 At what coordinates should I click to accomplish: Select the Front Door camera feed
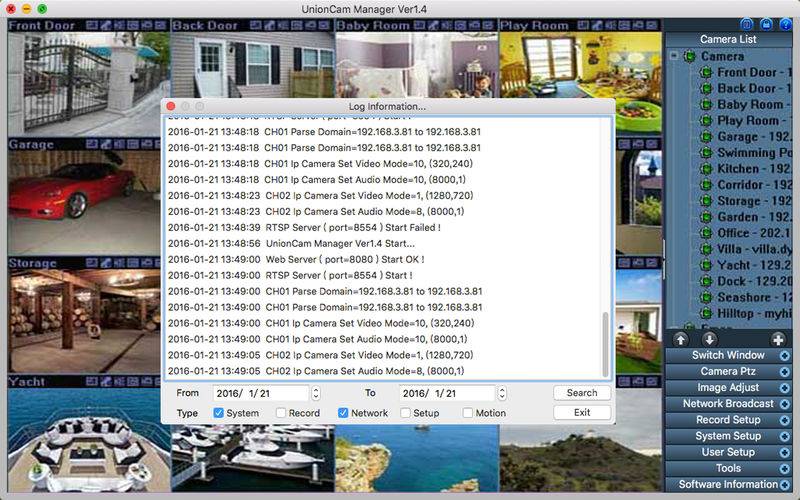pyautogui.click(x=88, y=84)
